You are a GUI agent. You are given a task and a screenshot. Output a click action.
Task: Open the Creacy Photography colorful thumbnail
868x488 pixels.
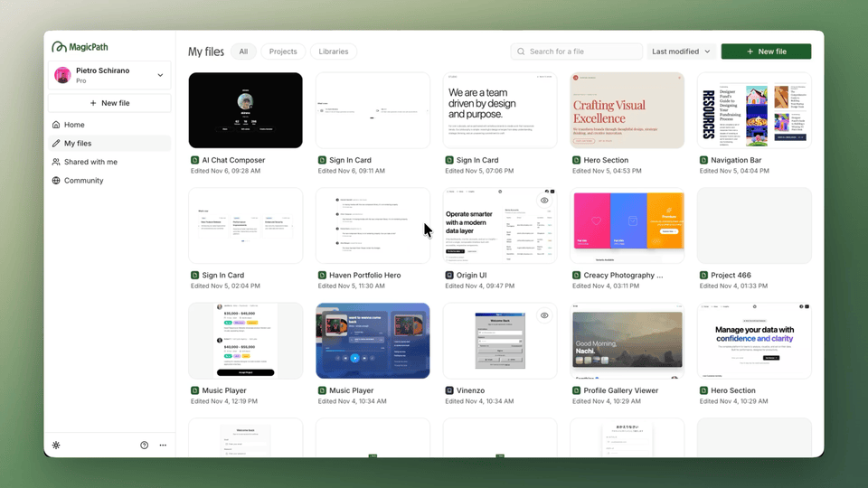coord(627,225)
